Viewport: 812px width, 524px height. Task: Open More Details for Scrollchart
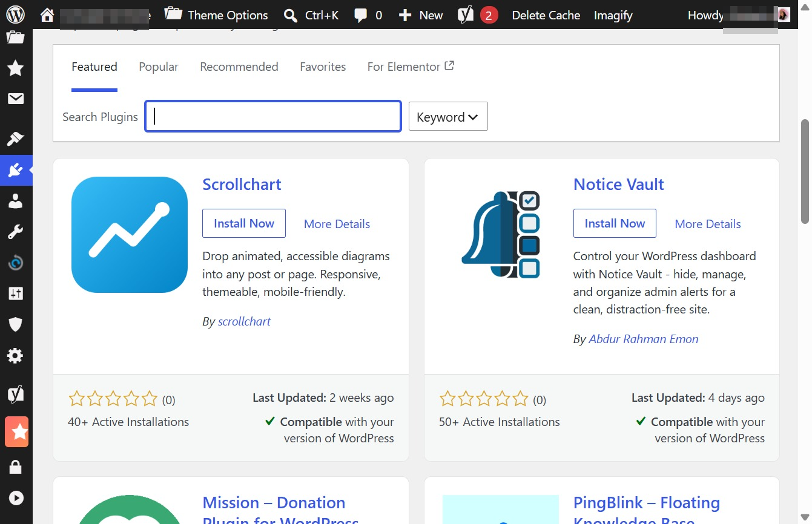[x=337, y=224]
